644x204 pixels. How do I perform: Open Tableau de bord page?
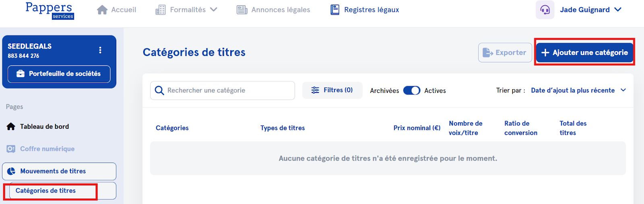pyautogui.click(x=44, y=126)
